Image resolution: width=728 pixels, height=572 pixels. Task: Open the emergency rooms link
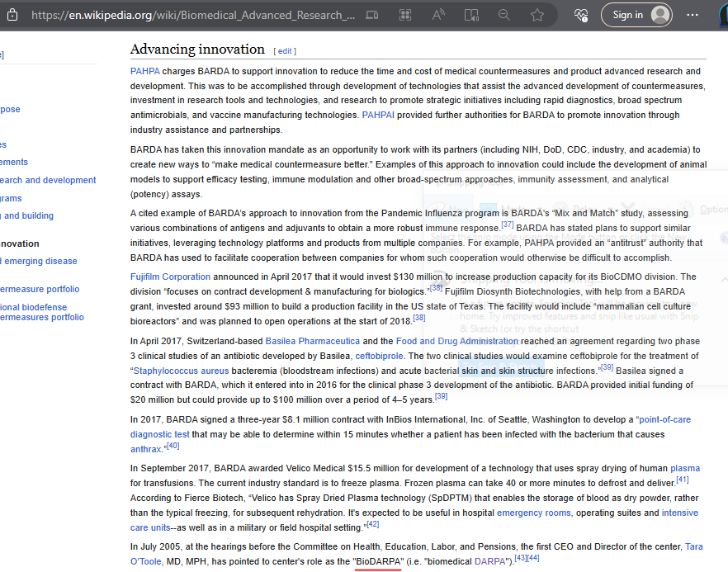pyautogui.click(x=533, y=513)
